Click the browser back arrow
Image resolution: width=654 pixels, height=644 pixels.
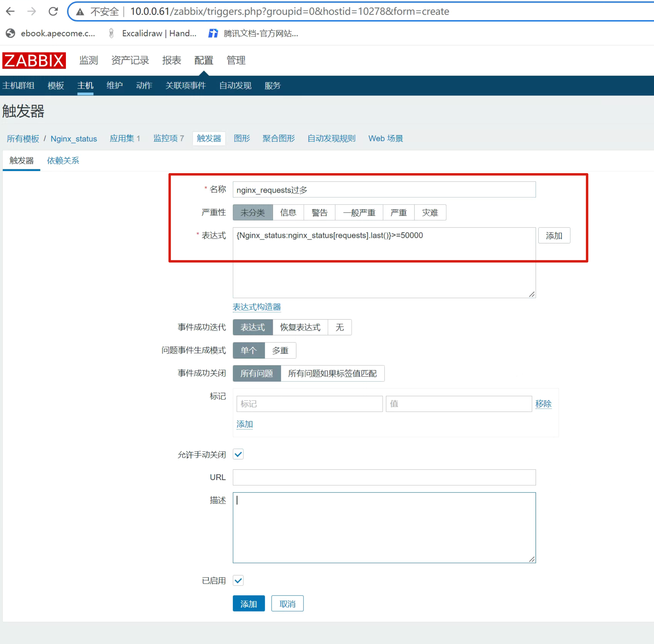11,11
